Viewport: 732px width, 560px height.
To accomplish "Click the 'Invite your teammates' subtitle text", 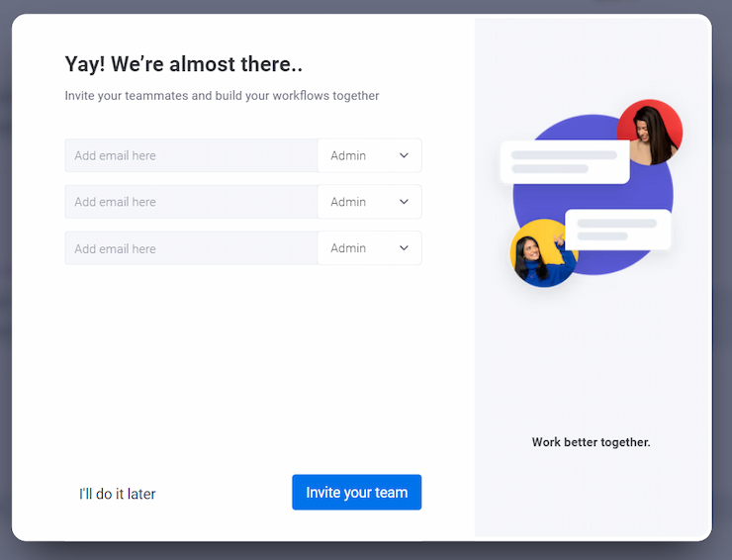I will coord(222,96).
